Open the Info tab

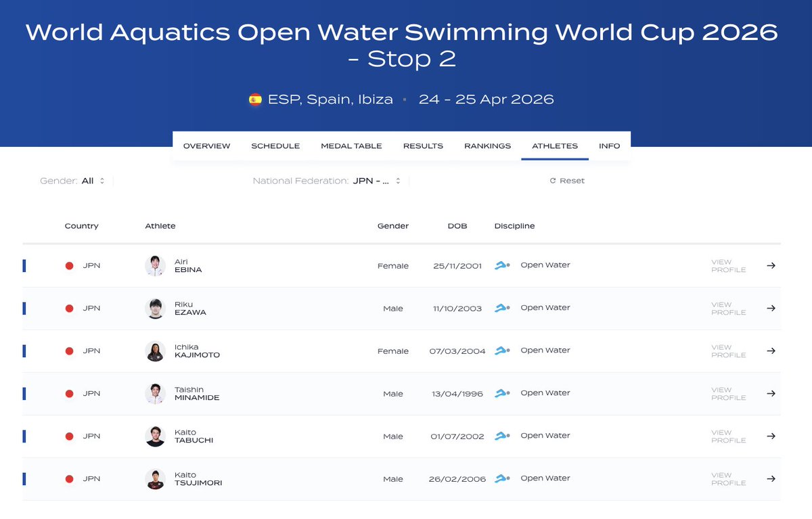pyautogui.click(x=609, y=145)
